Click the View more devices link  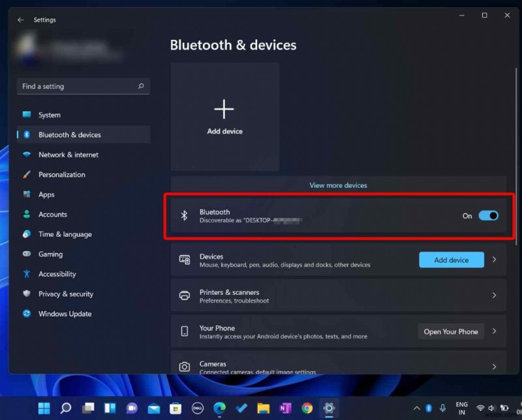(338, 185)
